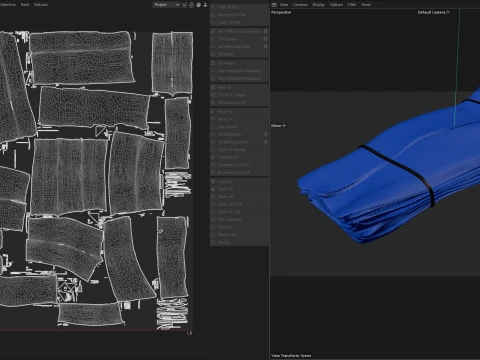
Task: Click Set UVW from Projection label
Action: [x=239, y=31]
